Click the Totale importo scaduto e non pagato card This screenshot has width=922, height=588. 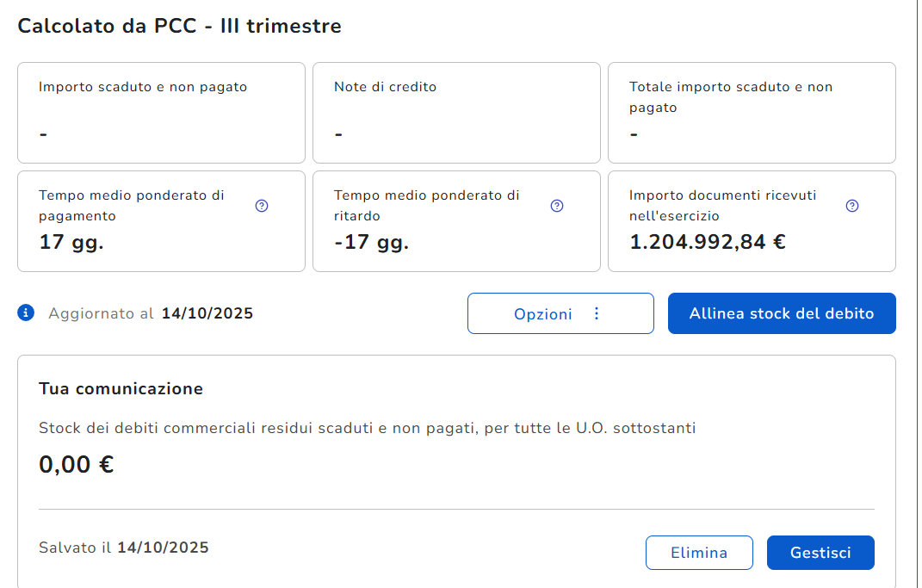(x=752, y=113)
